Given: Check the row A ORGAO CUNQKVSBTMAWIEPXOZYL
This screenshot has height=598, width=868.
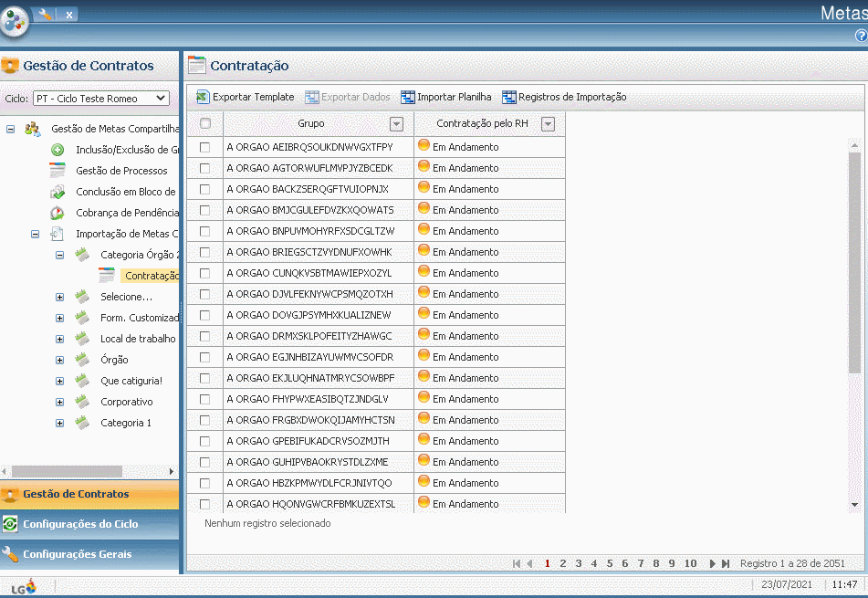Looking at the screenshot, I should pyautogui.click(x=204, y=274).
